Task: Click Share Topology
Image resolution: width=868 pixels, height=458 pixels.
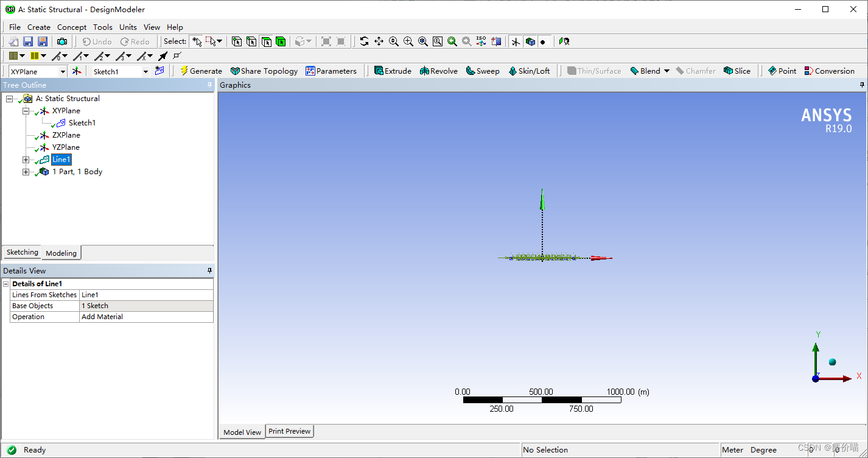Action: pyautogui.click(x=264, y=71)
